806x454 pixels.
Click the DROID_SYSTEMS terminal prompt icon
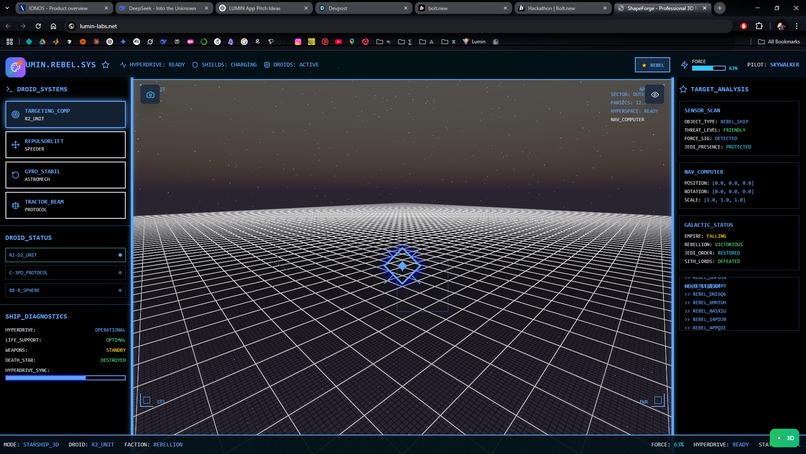pyautogui.click(x=9, y=89)
